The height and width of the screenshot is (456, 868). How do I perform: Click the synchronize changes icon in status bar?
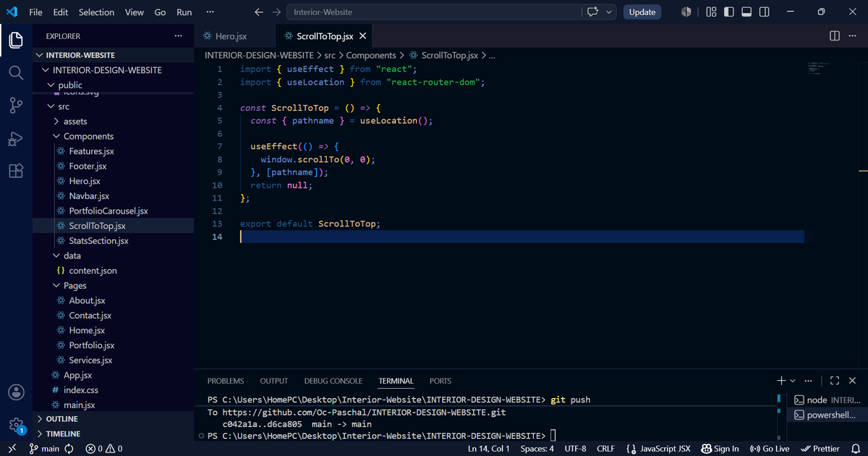pyautogui.click(x=69, y=449)
